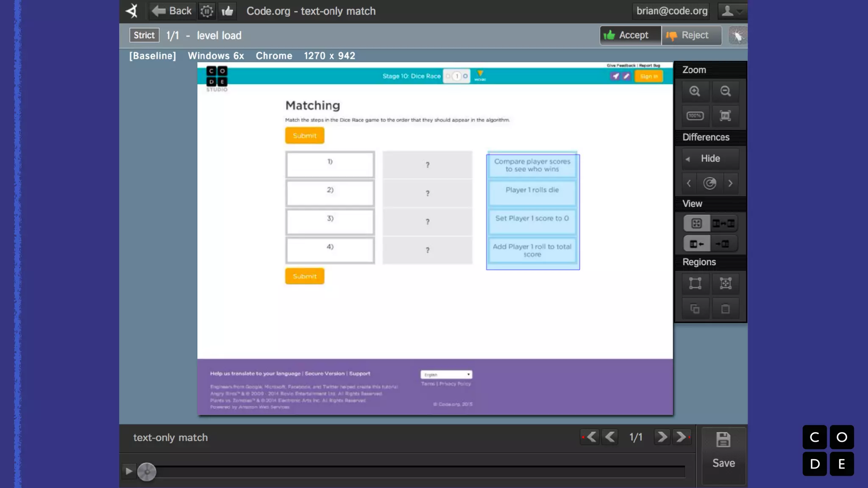The width and height of the screenshot is (868, 488).
Task: Click the circular differences radar icon
Action: click(710, 183)
